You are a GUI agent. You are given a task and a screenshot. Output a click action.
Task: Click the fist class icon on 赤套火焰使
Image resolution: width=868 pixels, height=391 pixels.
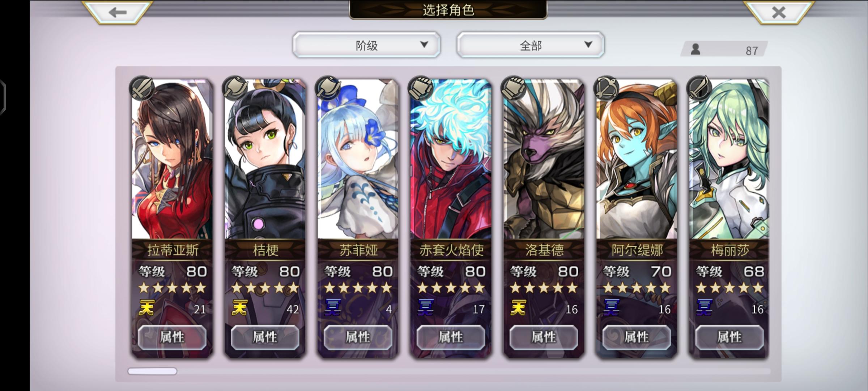coord(421,88)
